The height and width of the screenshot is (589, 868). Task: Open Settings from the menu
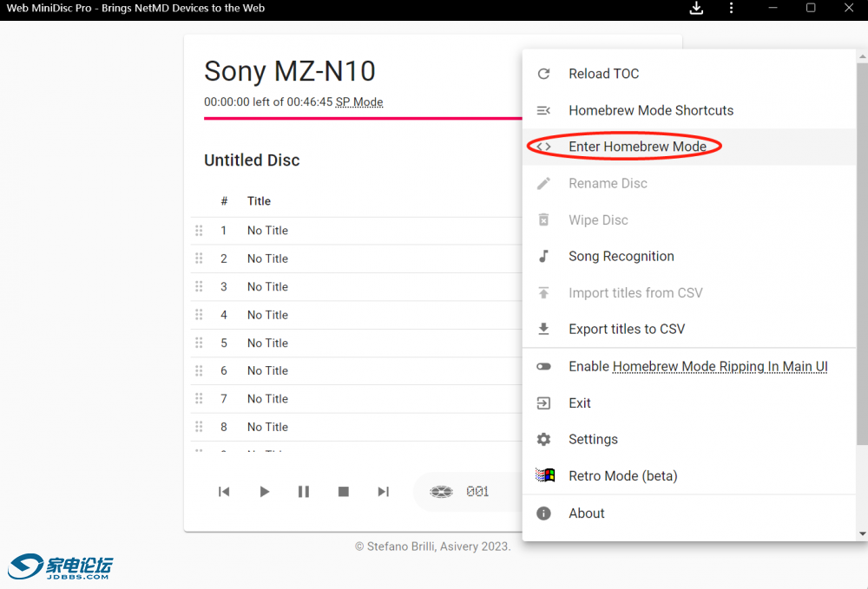pyautogui.click(x=689, y=439)
